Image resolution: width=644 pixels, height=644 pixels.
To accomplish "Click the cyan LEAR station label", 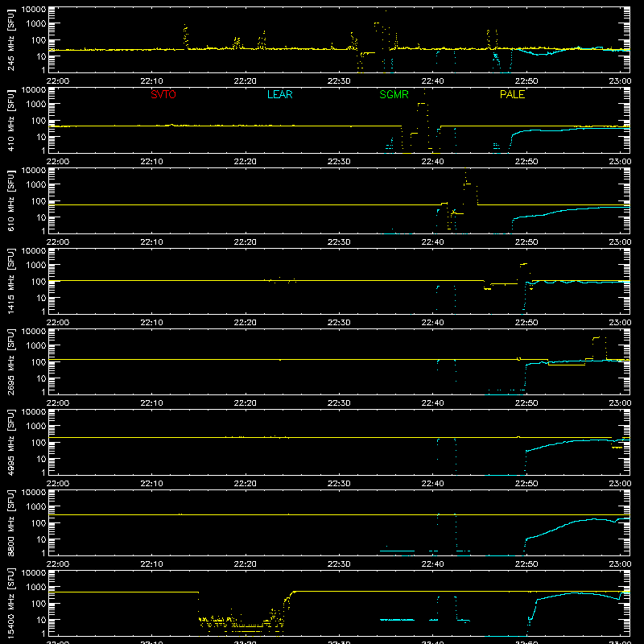I will point(279,94).
